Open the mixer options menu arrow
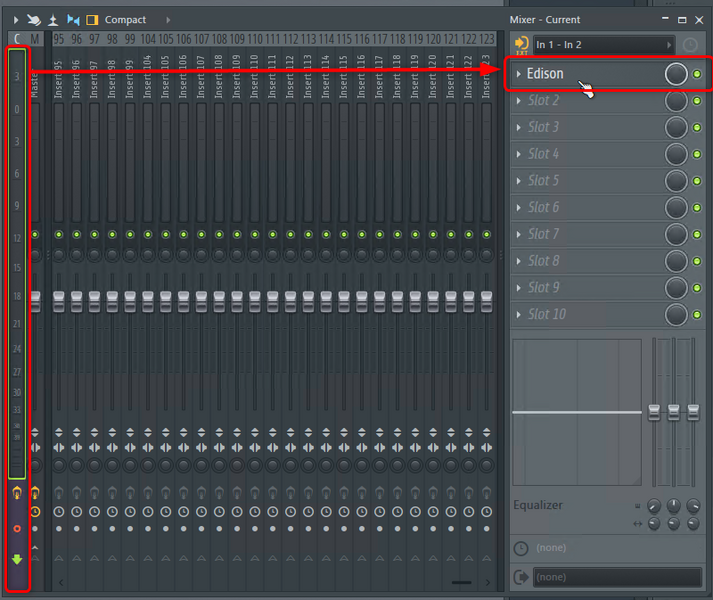This screenshot has height=600, width=713. (15, 20)
